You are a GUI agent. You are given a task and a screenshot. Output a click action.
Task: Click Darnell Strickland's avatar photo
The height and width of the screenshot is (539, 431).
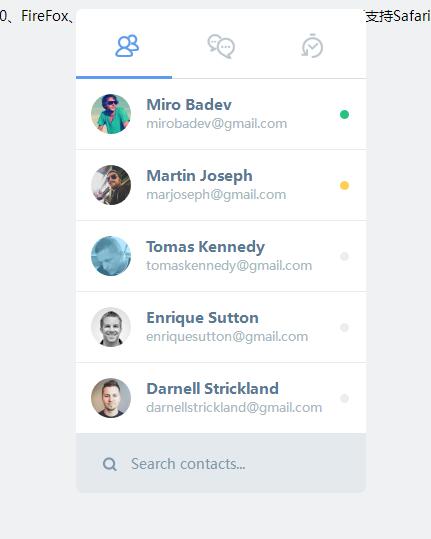[x=111, y=398]
